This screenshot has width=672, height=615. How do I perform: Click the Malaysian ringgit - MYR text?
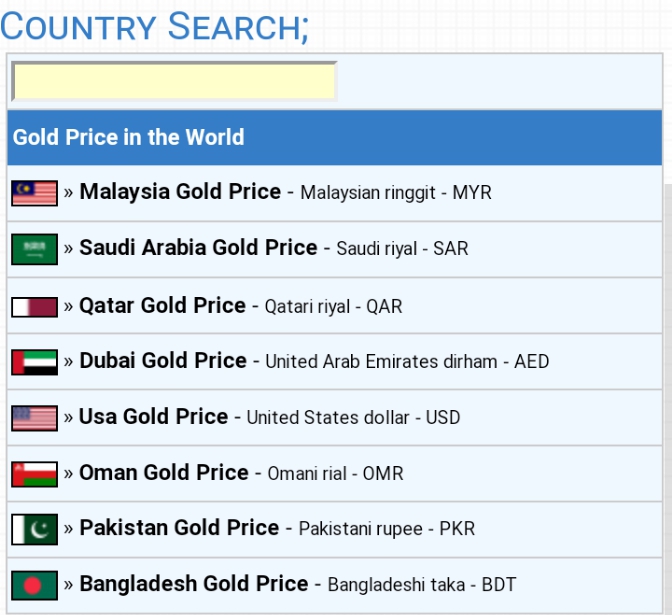(396, 193)
